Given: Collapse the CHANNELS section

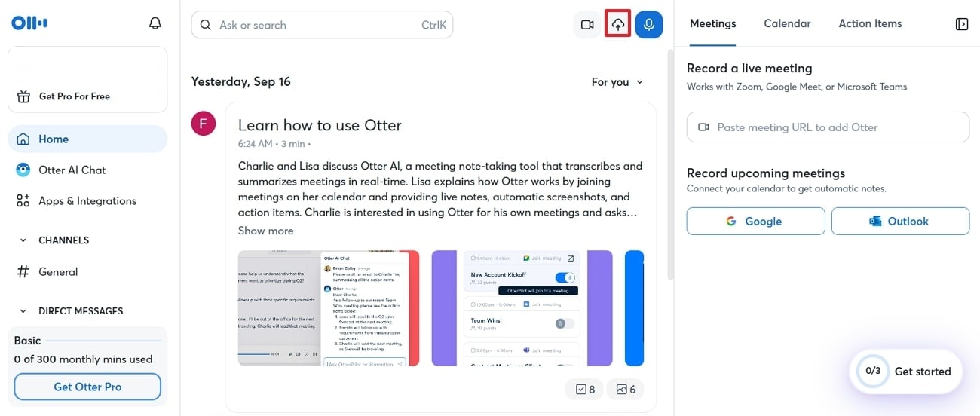Looking at the screenshot, I should tap(21, 240).
